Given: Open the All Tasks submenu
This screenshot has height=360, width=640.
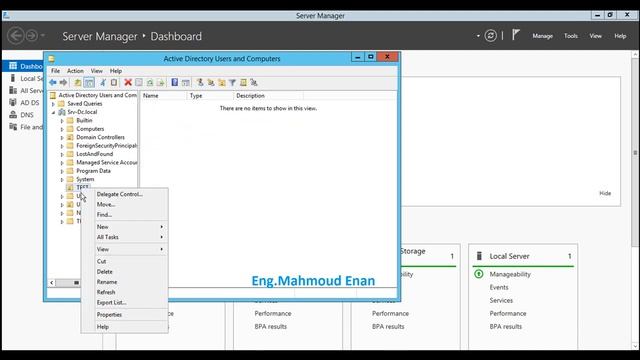Looking at the screenshot, I should tap(130, 237).
